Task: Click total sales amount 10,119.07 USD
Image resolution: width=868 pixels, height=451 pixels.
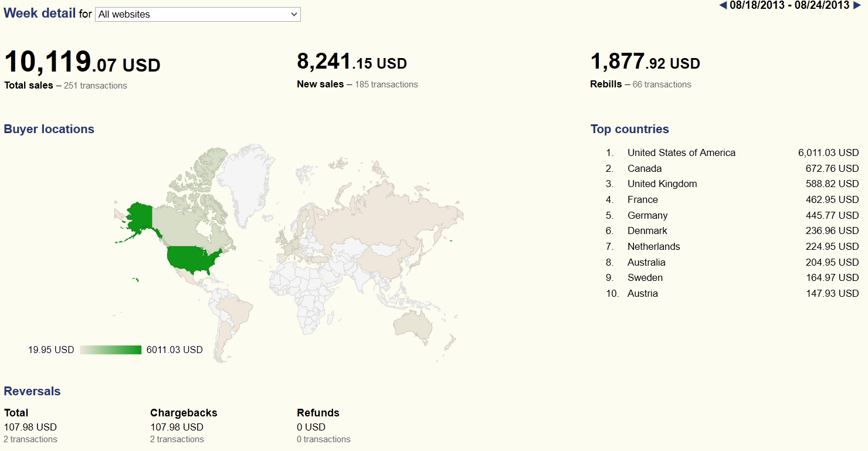Action: tap(82, 62)
